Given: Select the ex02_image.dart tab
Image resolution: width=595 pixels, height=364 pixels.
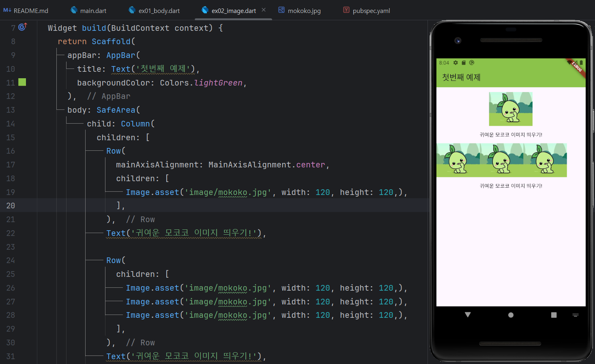Looking at the screenshot, I should pyautogui.click(x=233, y=11).
